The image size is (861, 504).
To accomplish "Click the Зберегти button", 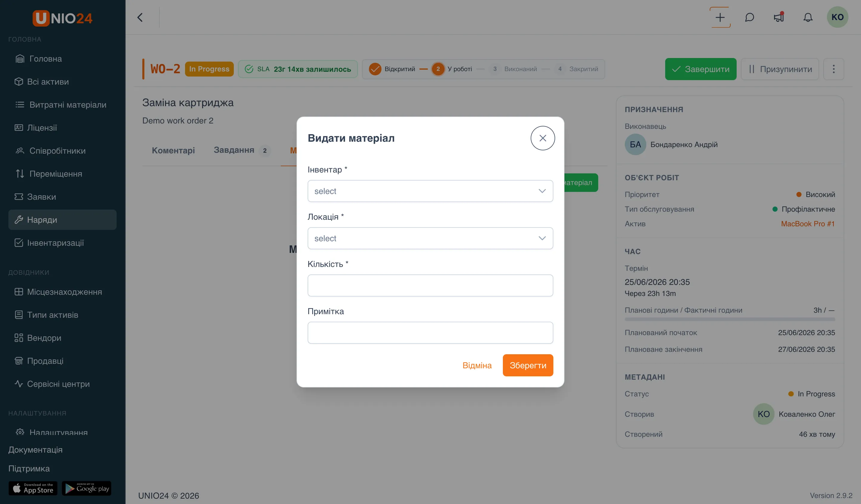I will [528, 365].
